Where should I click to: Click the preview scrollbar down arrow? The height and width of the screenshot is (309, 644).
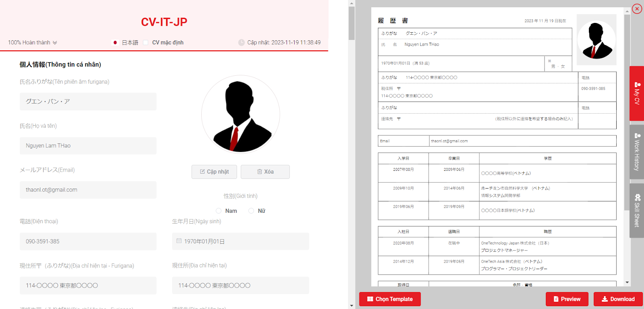coord(627,282)
